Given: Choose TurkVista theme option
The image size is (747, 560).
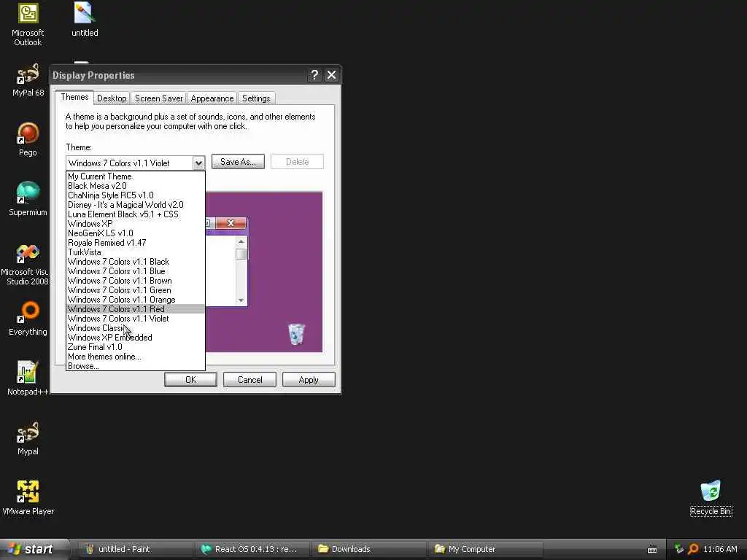Looking at the screenshot, I should (136, 252).
